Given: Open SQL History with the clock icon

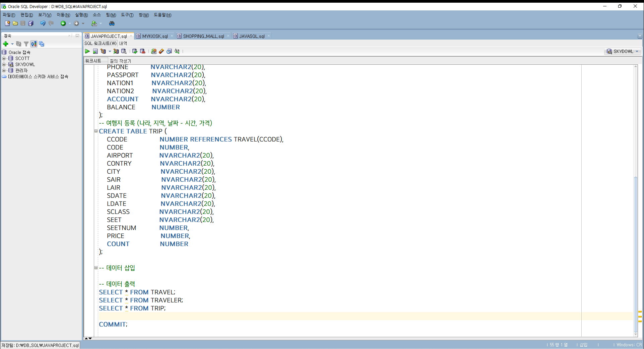Looking at the screenshot, I should [x=169, y=51].
